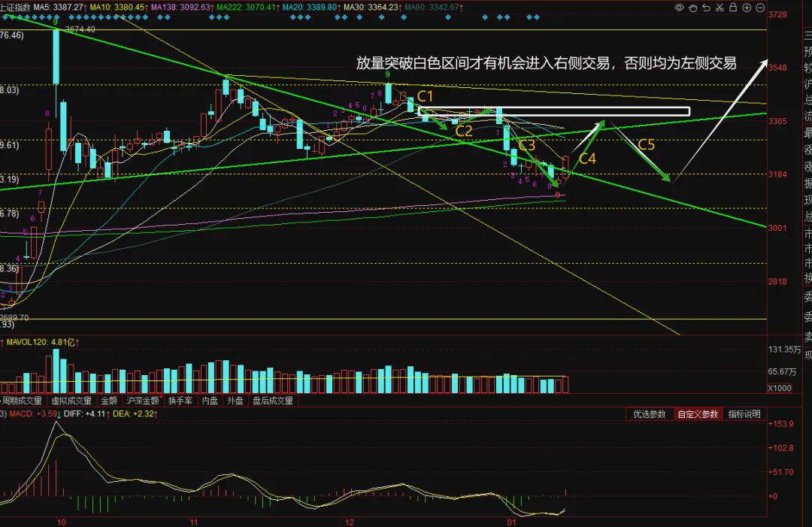Click the 131.35万 volume axis label
Screen dimensions: 812x527
[x=784, y=350]
